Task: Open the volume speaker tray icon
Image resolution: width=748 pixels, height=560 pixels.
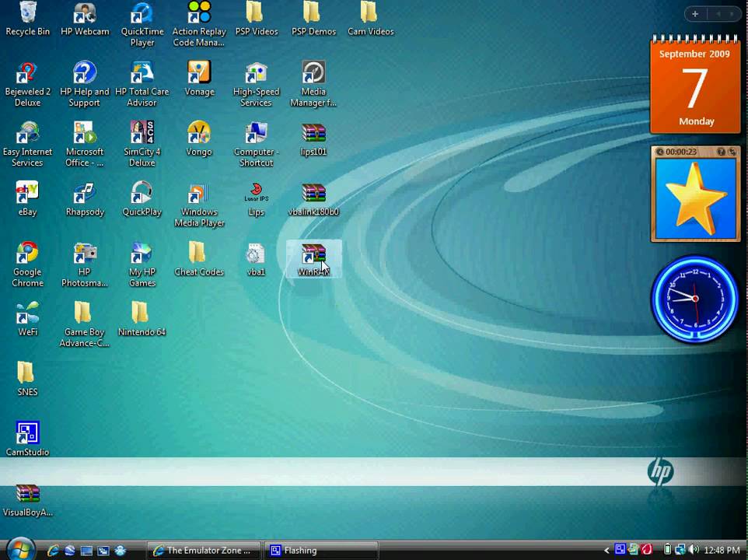Action: pyautogui.click(x=694, y=550)
